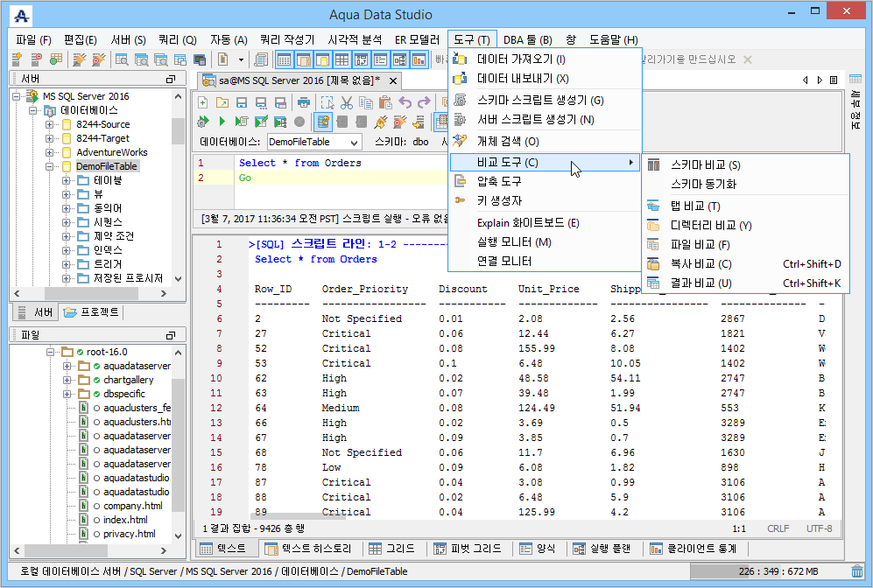Screen dimensions: 873x588
Task: Click 데이터 가져오기 (I) menu entry
Action: pyautogui.click(x=520, y=59)
